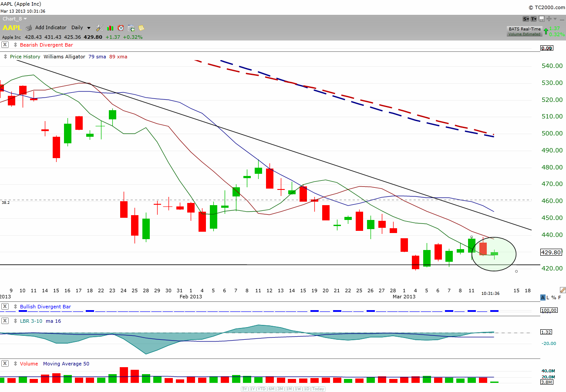Click the 10:31:36 time label on the date axis

[491, 294]
